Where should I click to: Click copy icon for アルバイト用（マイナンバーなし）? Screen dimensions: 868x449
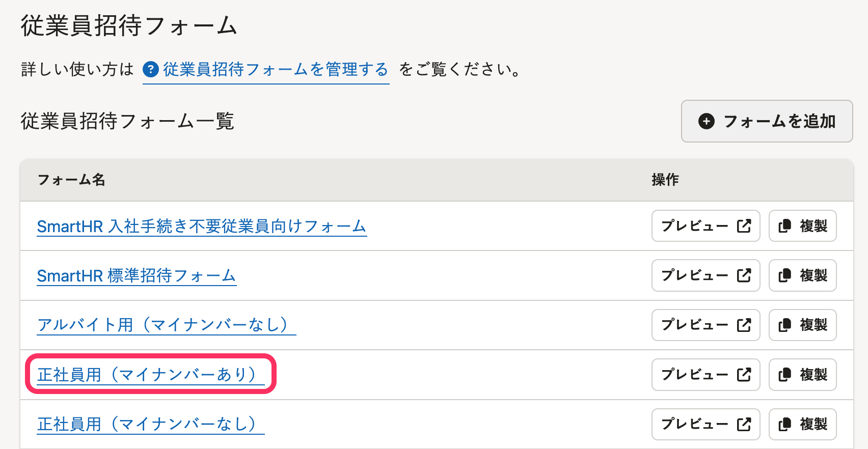tap(784, 325)
